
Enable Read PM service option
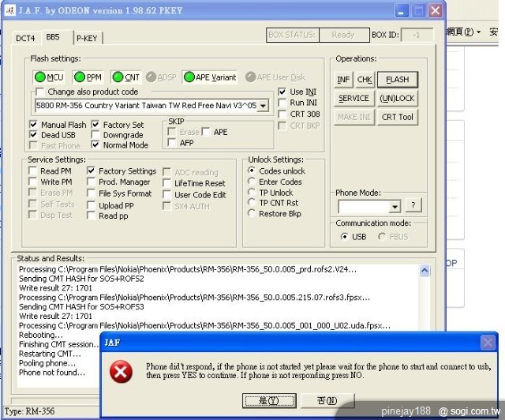[x=32, y=171]
